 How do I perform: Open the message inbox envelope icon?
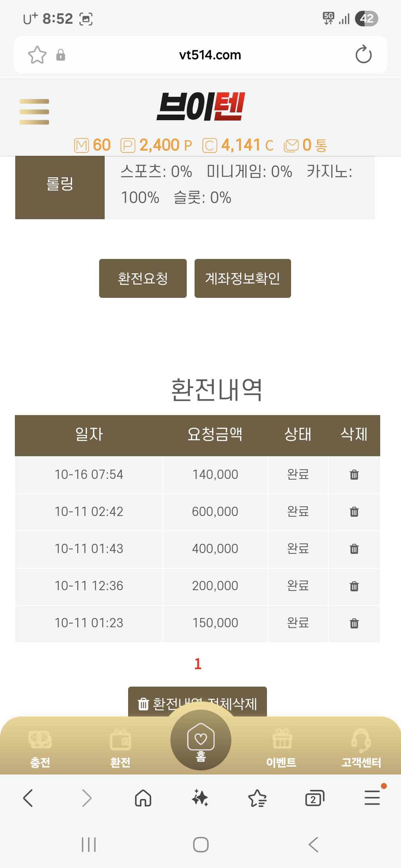(291, 145)
